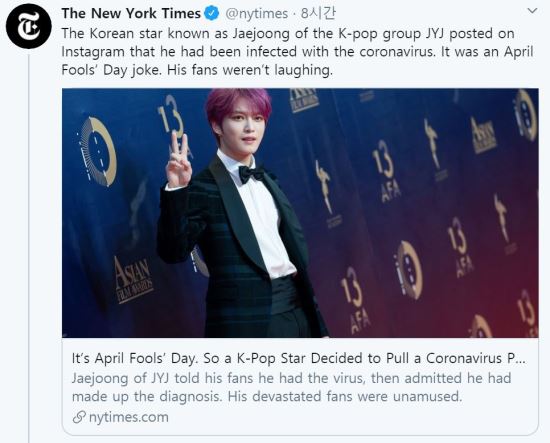
Task: Click the black bow tie in the photo
Action: (251, 174)
